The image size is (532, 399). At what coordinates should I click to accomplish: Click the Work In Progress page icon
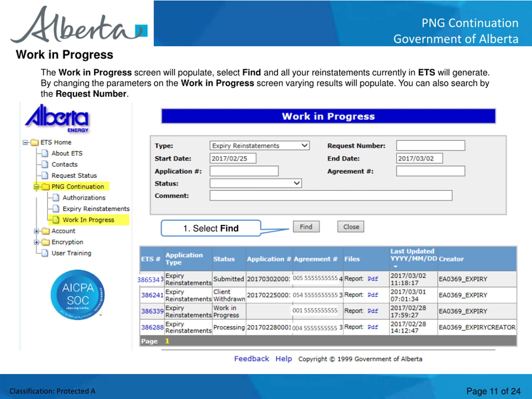coord(56,220)
